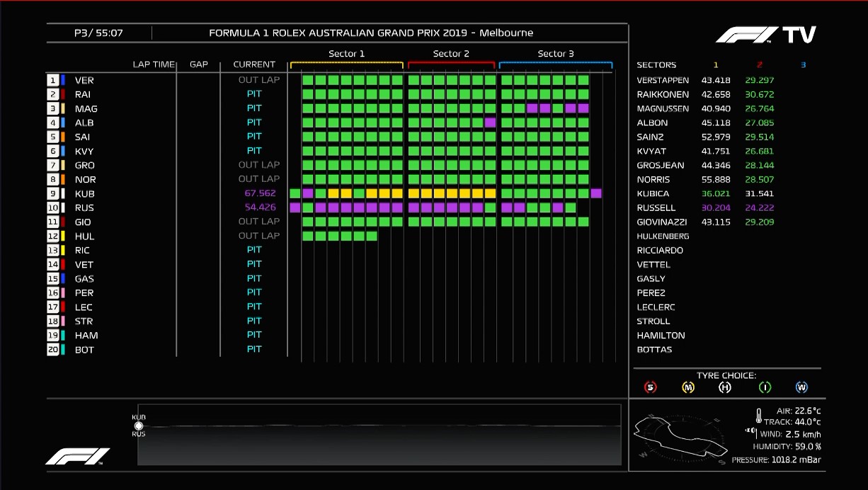The image size is (868, 490).
Task: Select driver NOR in the timing list
Action: 85,180
